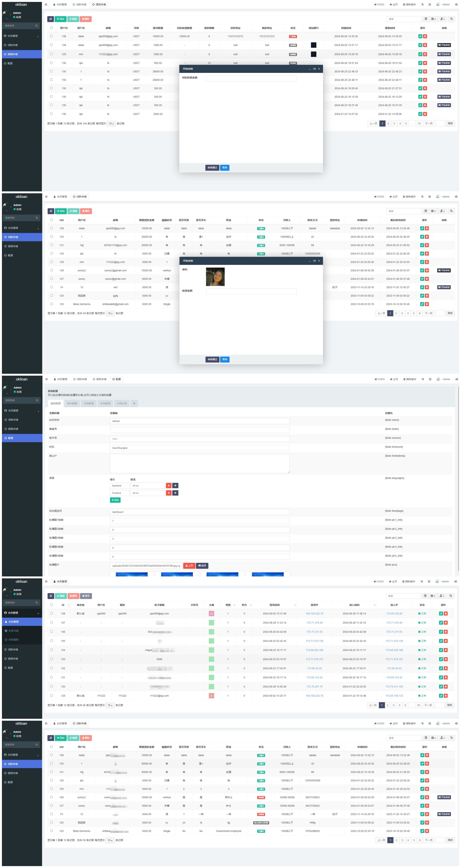The width and height of the screenshot is (461, 868).
Task: Open login IP link 172.70.207.70
Action: 314,686
